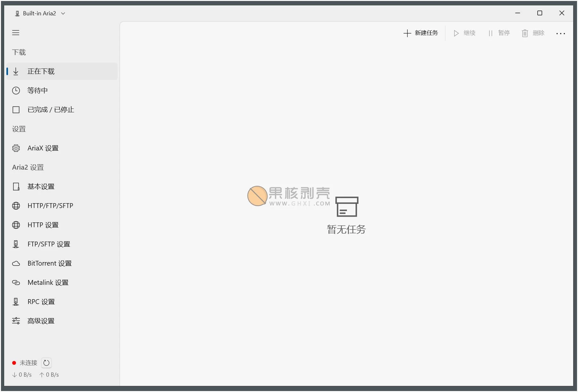
Task: Open AriaX 设置 page
Action: [x=62, y=148]
